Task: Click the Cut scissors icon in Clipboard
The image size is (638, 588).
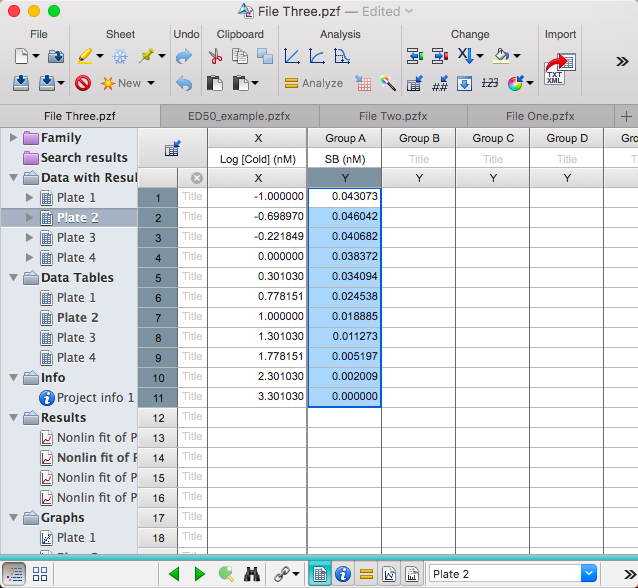Action: click(x=214, y=57)
